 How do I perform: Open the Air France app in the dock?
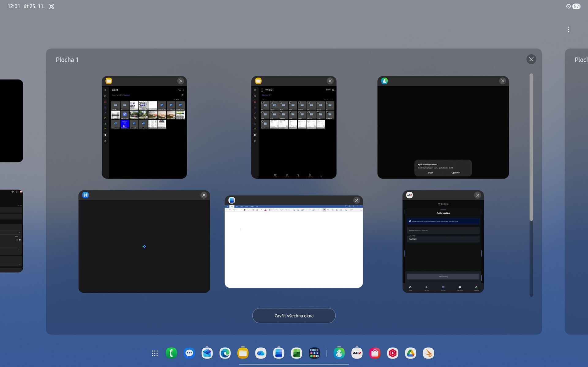(x=357, y=353)
